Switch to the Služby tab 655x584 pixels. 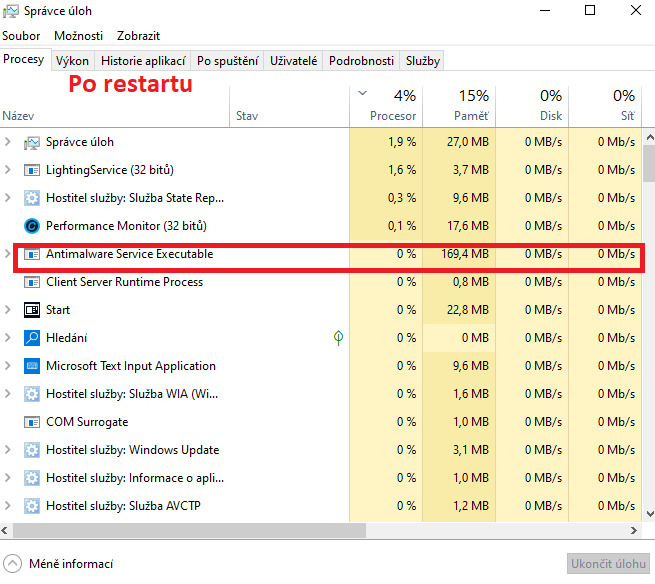(x=422, y=61)
